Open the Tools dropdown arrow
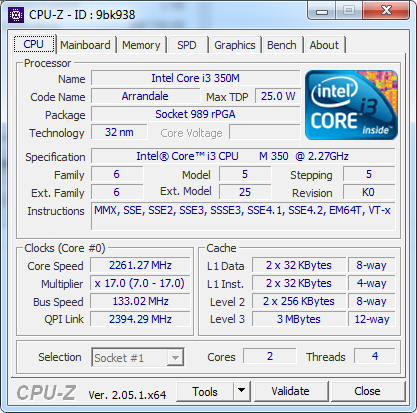This screenshot has height=413, width=417. pos(242,391)
